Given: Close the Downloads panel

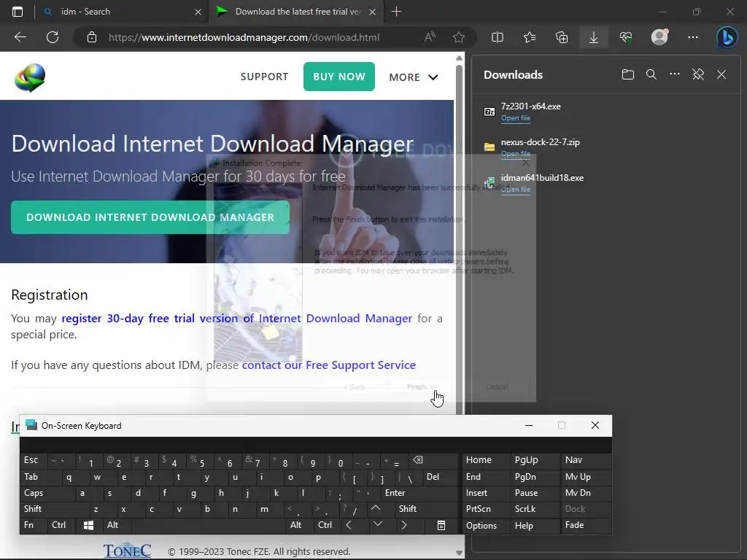Looking at the screenshot, I should (x=721, y=74).
